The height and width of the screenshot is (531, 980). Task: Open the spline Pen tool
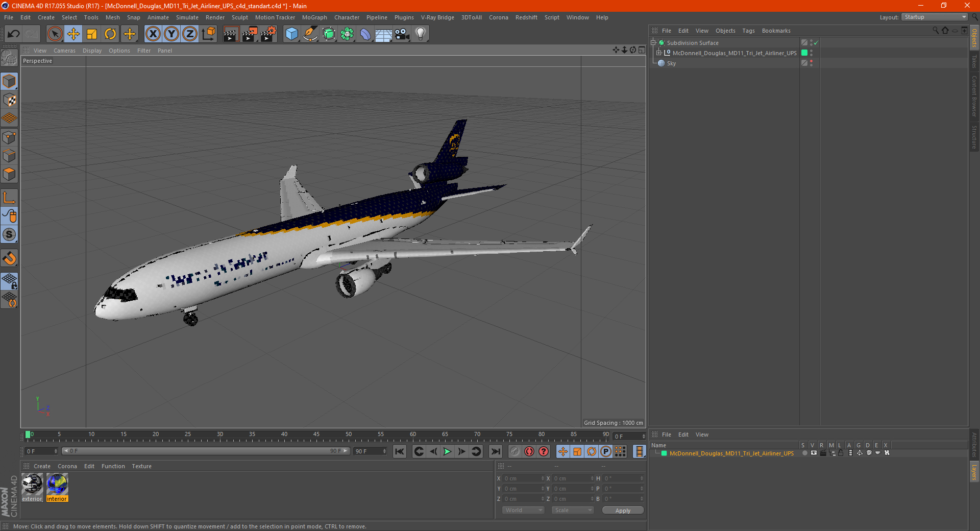click(x=310, y=34)
